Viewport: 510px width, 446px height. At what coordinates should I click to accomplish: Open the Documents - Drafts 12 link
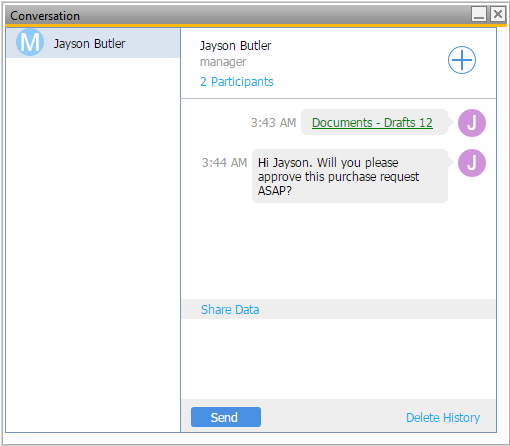(372, 123)
